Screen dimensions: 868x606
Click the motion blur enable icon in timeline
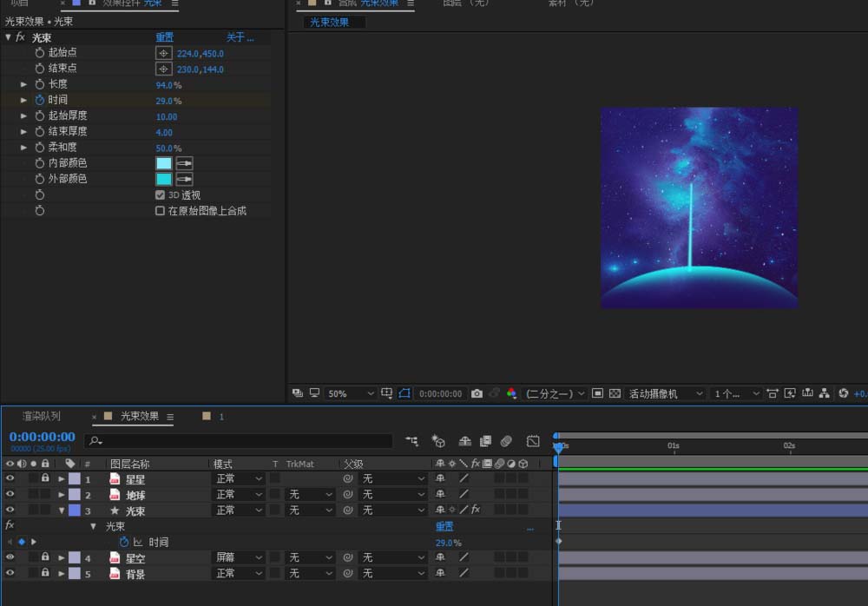point(506,441)
